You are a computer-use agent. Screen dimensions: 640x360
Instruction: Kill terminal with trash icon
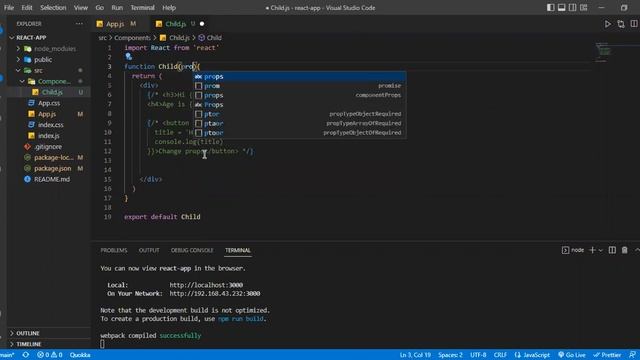[624, 250]
